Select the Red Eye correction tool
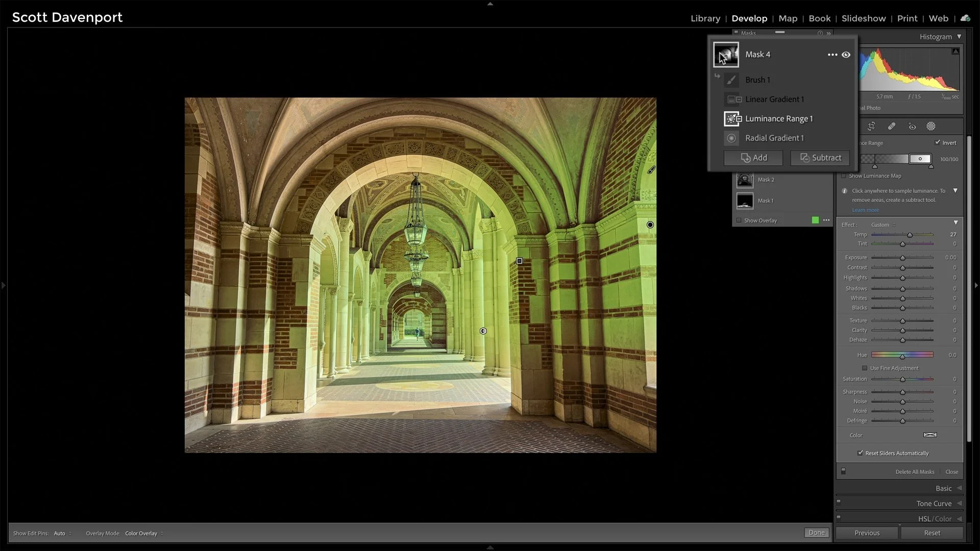This screenshot has width=980, height=551. point(912,126)
